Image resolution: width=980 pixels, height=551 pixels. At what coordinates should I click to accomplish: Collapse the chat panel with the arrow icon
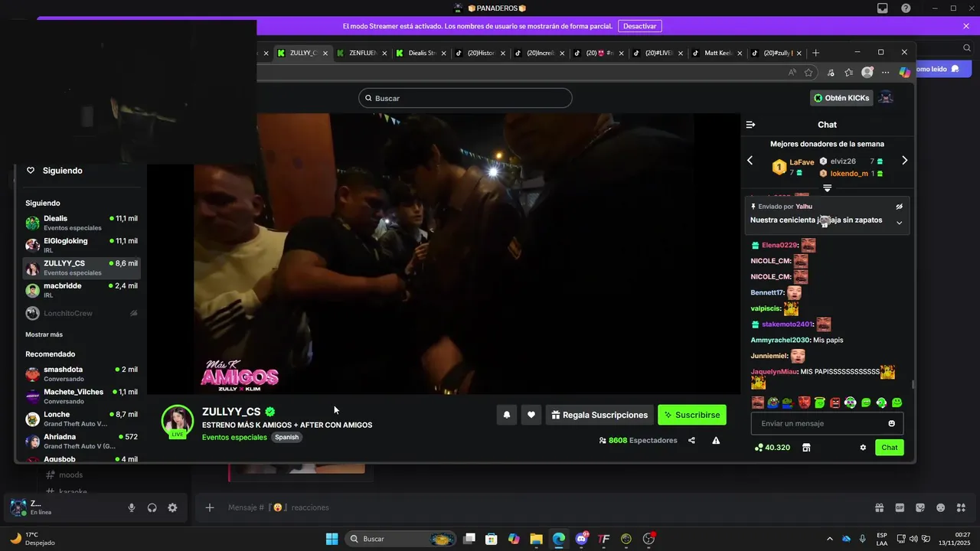(x=750, y=125)
